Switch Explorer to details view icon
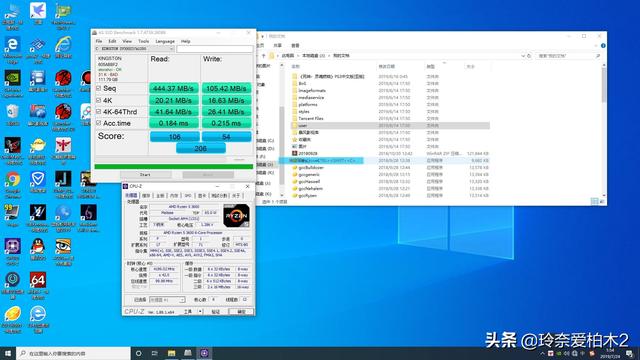 pos(595,201)
